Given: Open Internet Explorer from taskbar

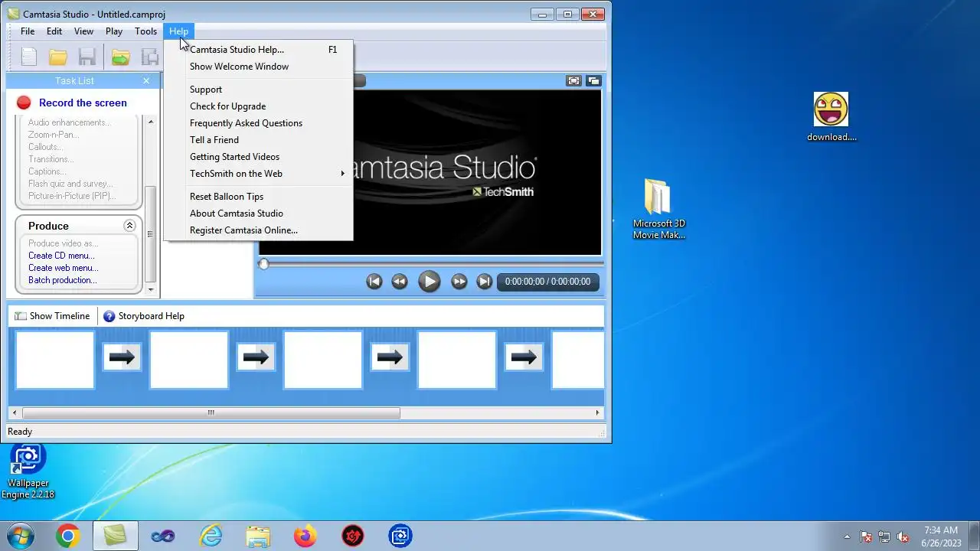Looking at the screenshot, I should pyautogui.click(x=210, y=536).
